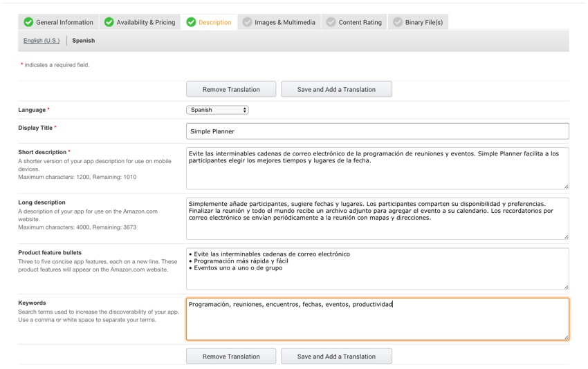
Task: Switch to Availability & Pricing tab
Action: coord(140,22)
